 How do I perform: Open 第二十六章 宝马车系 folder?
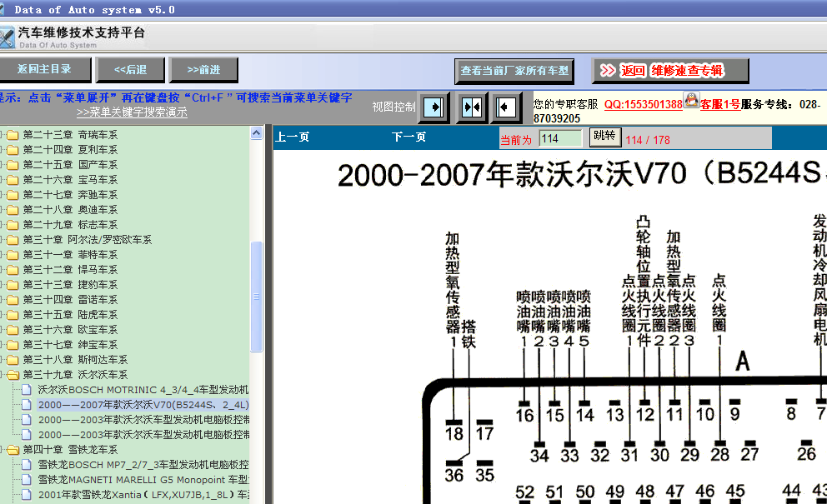tap(70, 180)
